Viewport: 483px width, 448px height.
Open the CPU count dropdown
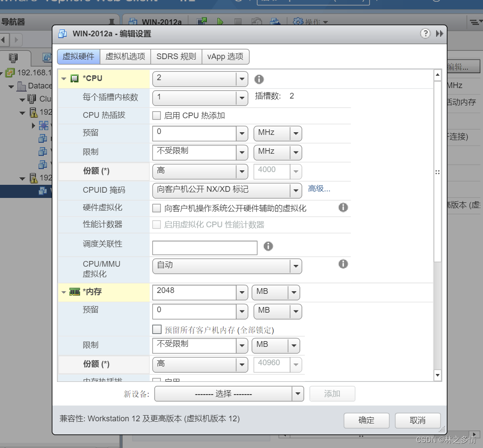[x=242, y=79]
